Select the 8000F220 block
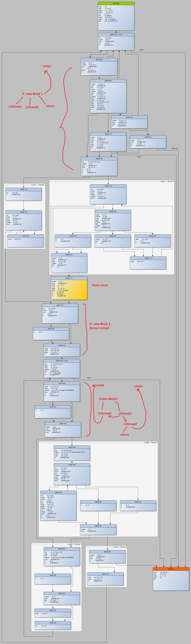The image size is (191, 644). pyautogui.click(x=26, y=241)
